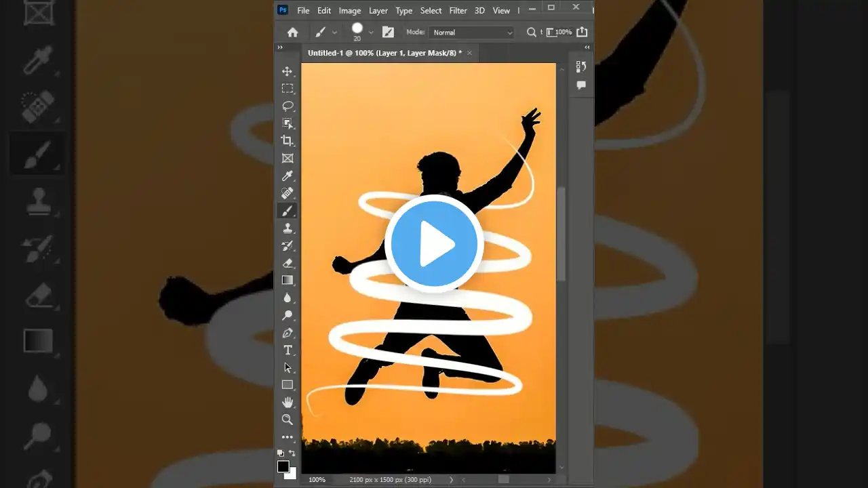Click the Share export icon
The image size is (868, 488).
(x=582, y=32)
